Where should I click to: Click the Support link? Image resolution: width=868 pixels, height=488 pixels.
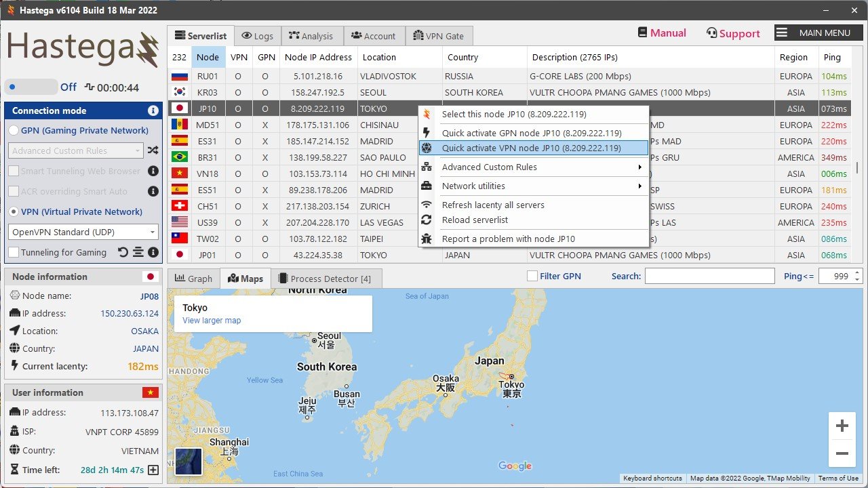739,33
